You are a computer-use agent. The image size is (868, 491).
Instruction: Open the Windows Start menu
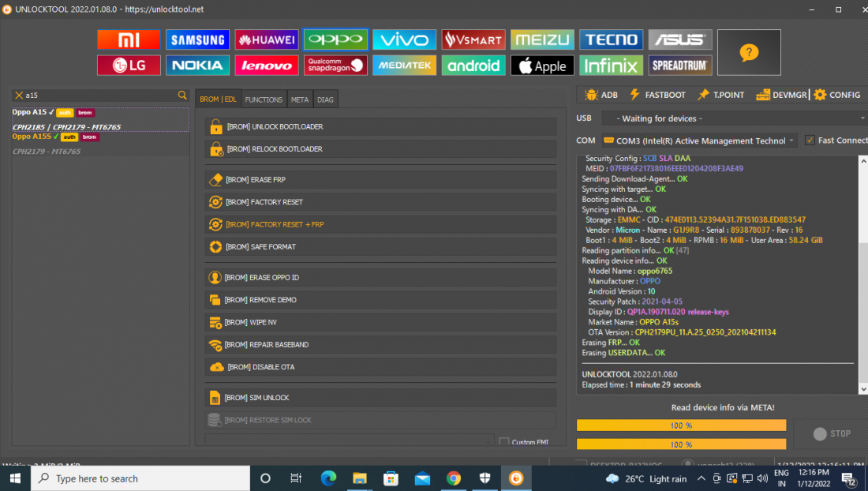15,478
